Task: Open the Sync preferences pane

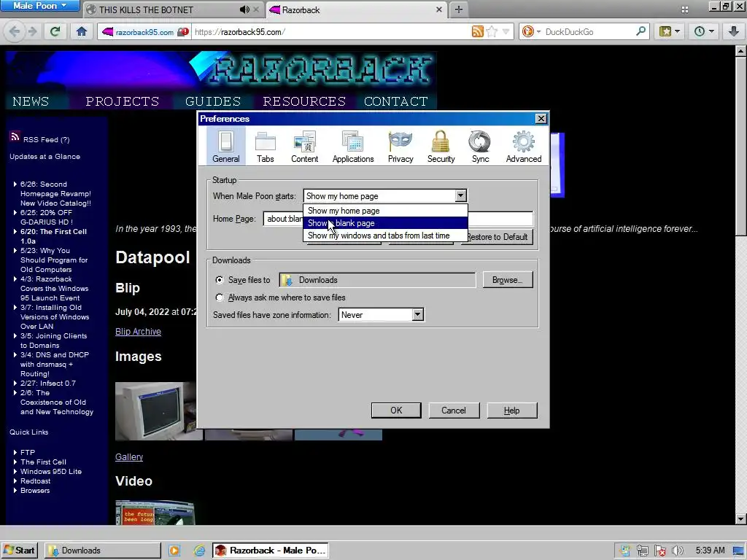Action: coord(480,146)
